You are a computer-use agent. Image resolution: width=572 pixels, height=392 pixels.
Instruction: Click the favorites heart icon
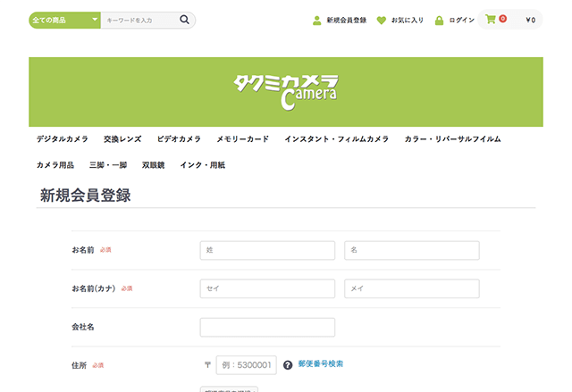click(x=382, y=21)
